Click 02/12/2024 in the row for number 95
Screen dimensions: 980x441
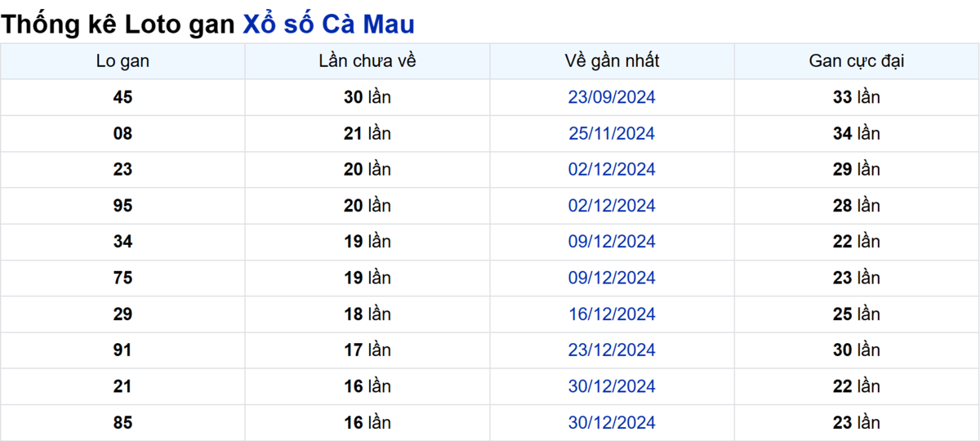[x=612, y=206]
